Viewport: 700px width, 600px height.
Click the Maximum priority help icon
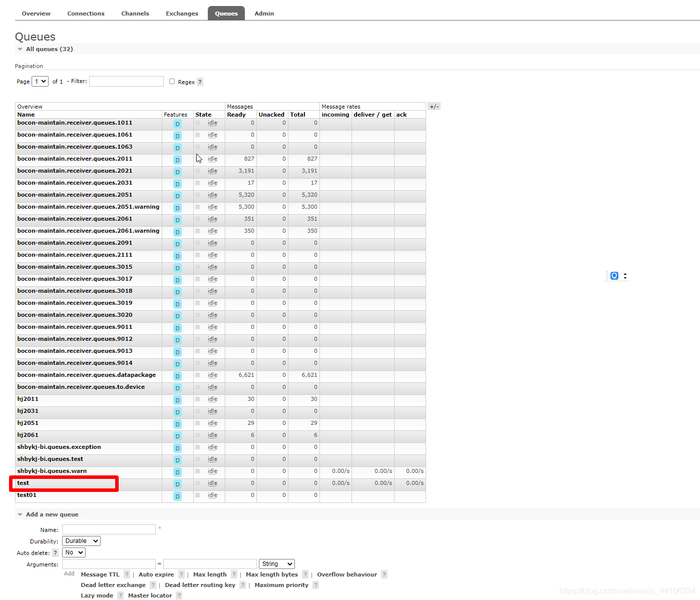(x=315, y=585)
